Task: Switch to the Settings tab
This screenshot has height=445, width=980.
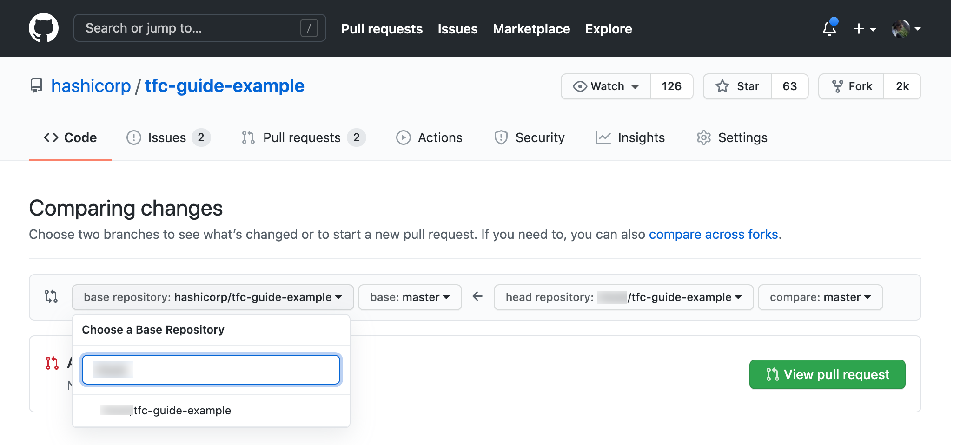Action: (732, 137)
